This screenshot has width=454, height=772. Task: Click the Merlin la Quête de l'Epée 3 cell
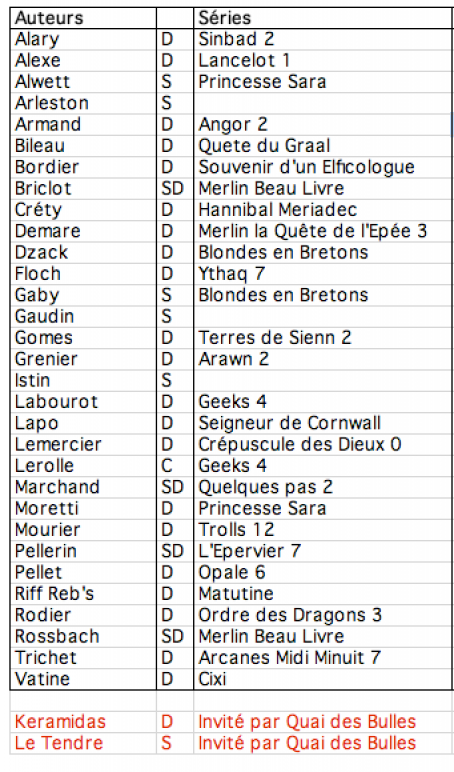click(x=323, y=231)
